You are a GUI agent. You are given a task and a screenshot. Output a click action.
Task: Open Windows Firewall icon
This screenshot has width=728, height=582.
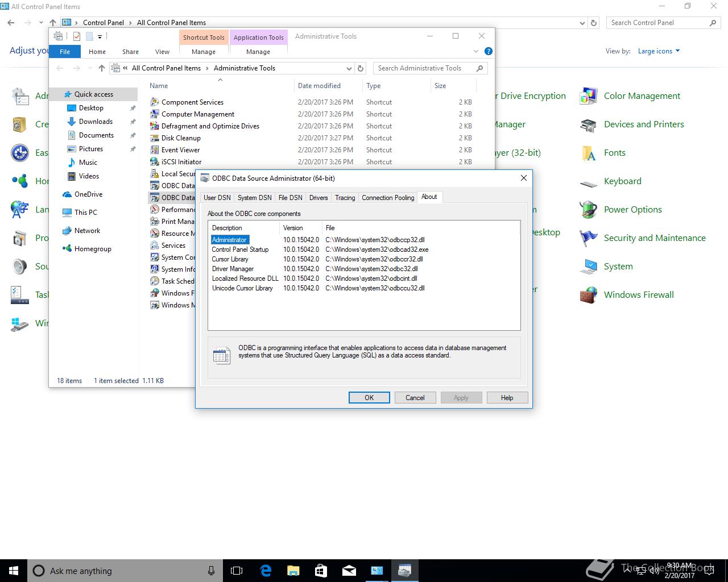tap(589, 295)
